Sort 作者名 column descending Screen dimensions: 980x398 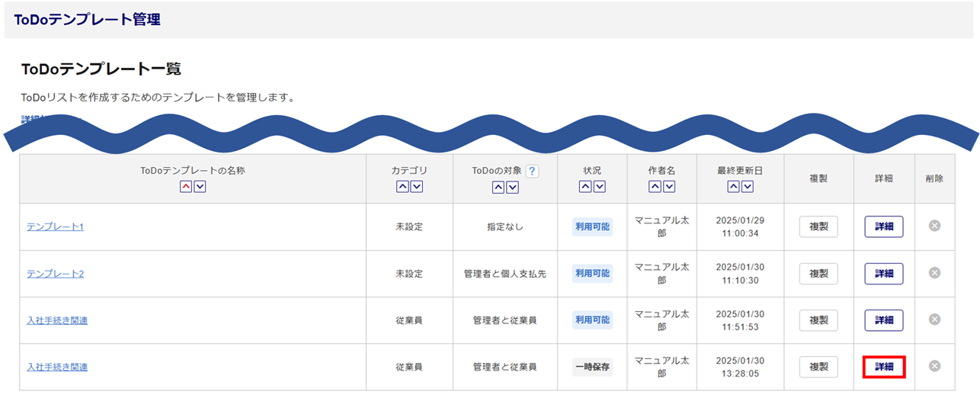pos(668,187)
